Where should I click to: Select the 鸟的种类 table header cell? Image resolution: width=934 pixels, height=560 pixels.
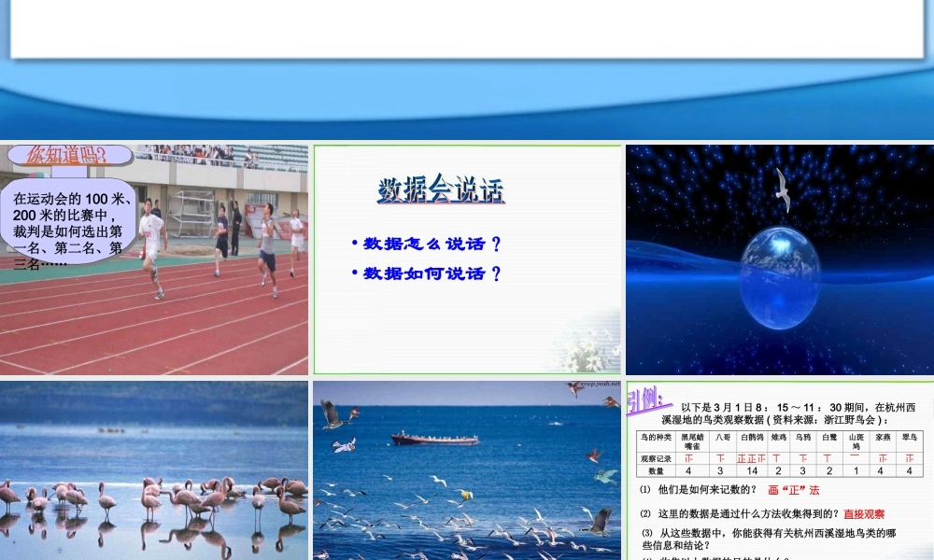[x=657, y=439]
